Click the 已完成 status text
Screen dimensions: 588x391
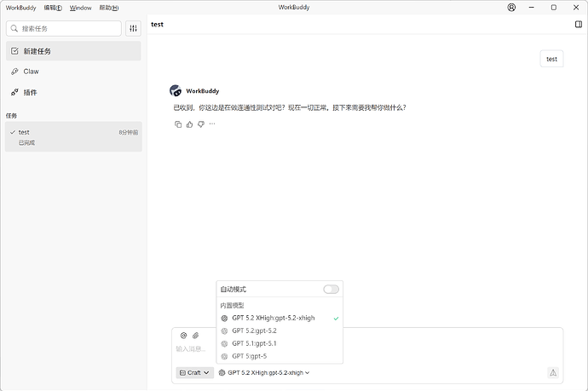coord(26,143)
